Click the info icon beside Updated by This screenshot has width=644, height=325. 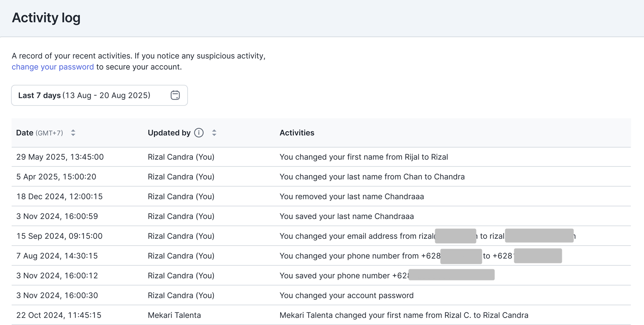point(199,133)
